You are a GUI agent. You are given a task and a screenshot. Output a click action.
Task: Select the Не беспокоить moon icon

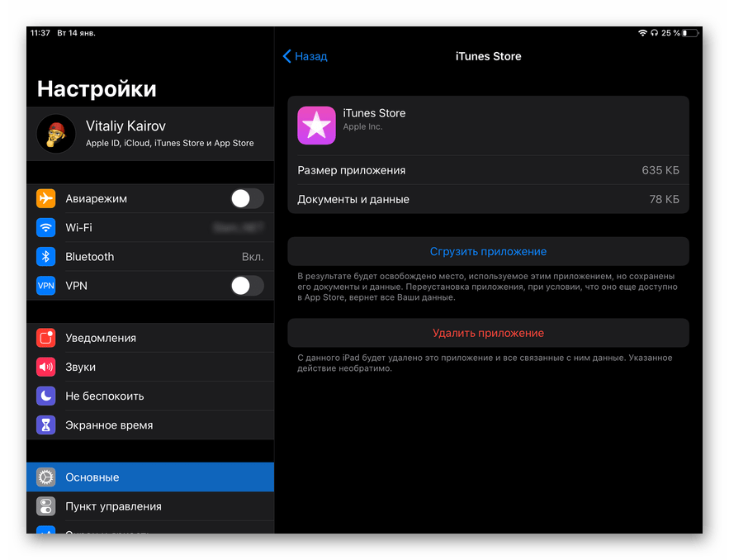pyautogui.click(x=45, y=396)
